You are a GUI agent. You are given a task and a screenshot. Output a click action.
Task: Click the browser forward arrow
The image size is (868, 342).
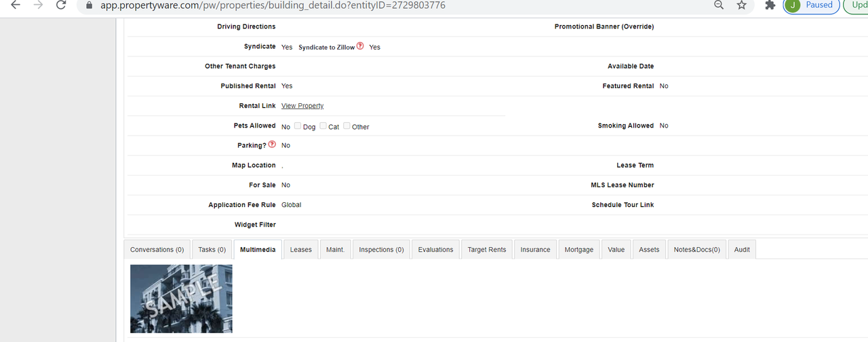pyautogui.click(x=38, y=5)
